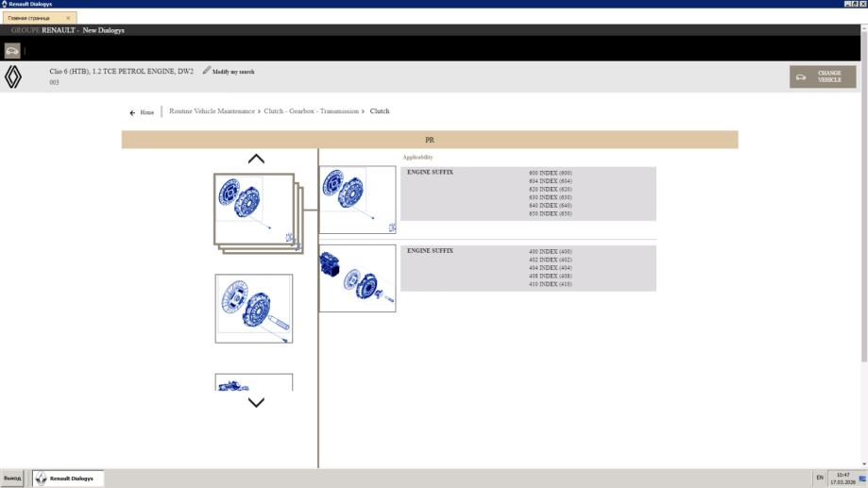
Task: Click the PR header bar
Action: coord(430,140)
